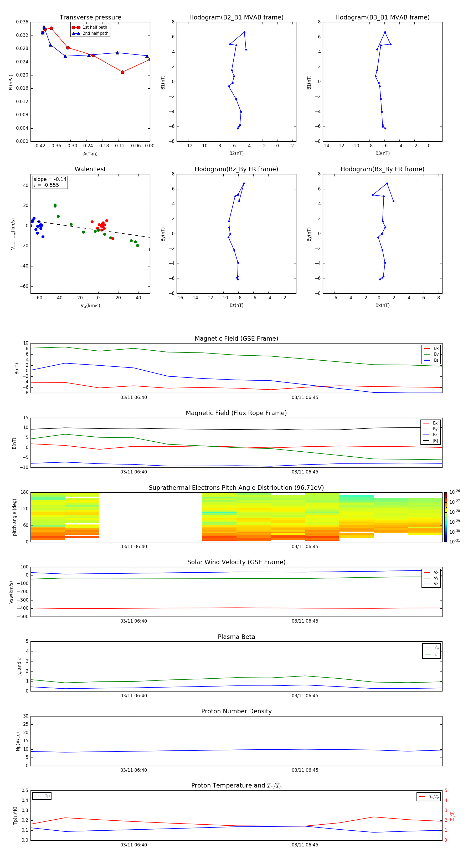Click the "Proton Number Density" title
Screen dimensions: 473x868
(236, 711)
